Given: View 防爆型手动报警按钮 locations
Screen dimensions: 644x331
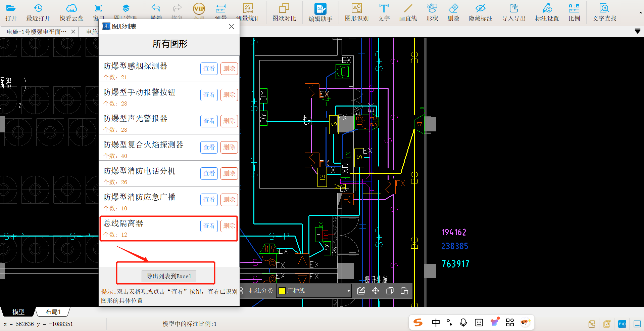Looking at the screenshot, I should (x=209, y=95).
